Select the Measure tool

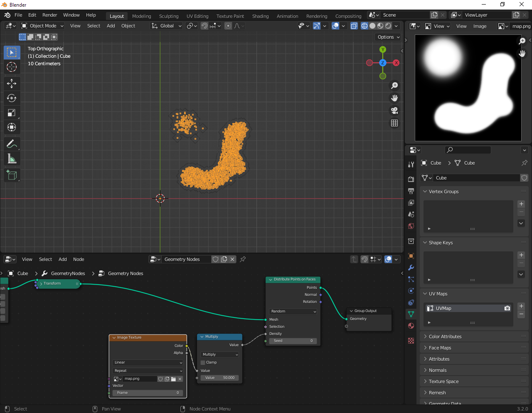click(12, 159)
